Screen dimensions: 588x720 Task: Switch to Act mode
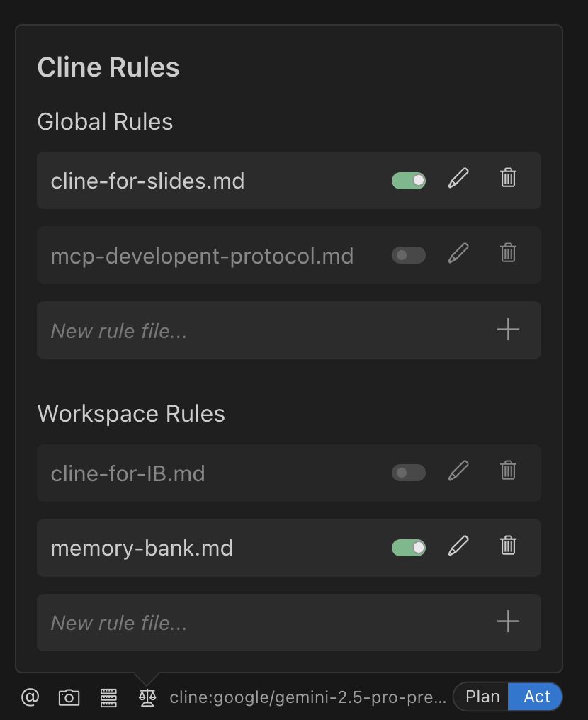coord(535,697)
